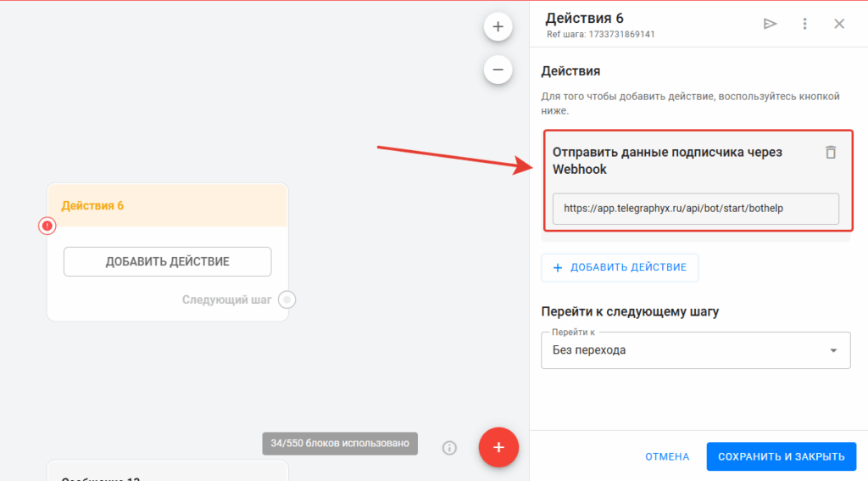The image size is (868, 481).
Task: Delete the Webhook action with trash icon
Action: click(x=831, y=153)
